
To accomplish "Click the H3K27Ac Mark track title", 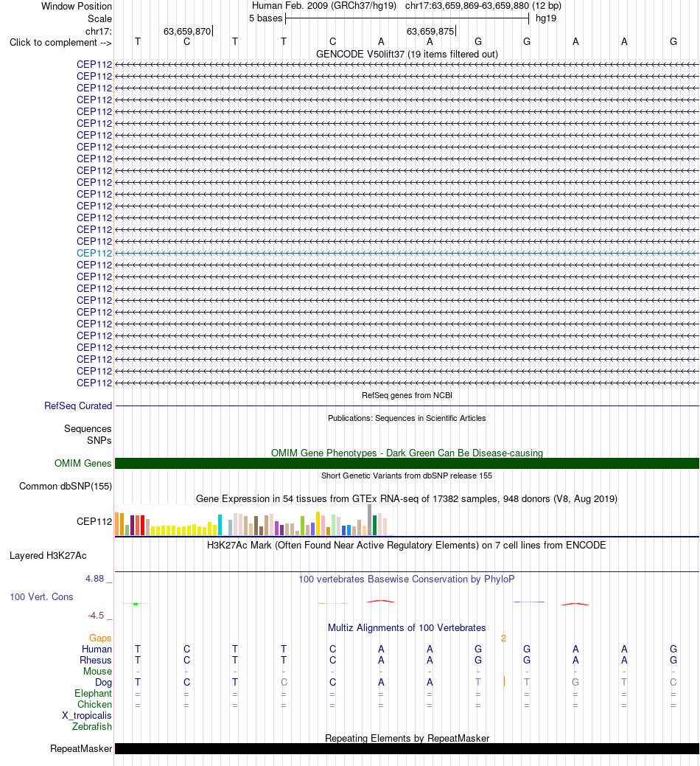I will (407, 545).
